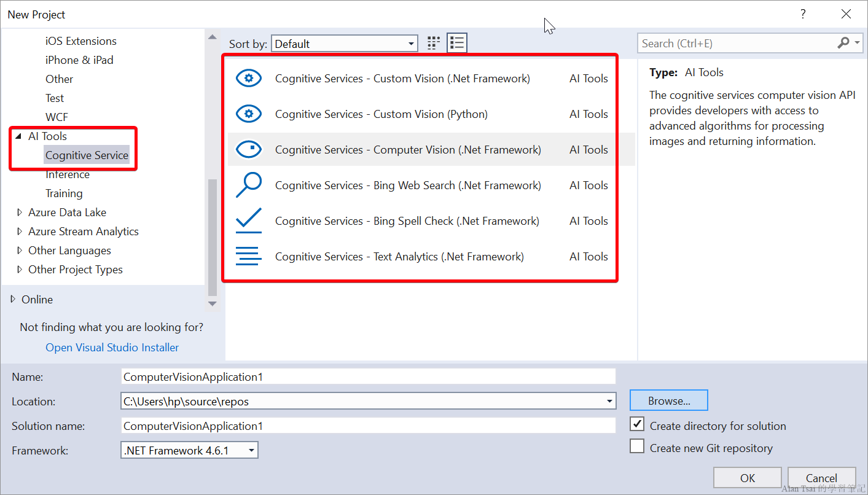Click the Browse... button
Screen dimensions: 868x495
(x=669, y=400)
